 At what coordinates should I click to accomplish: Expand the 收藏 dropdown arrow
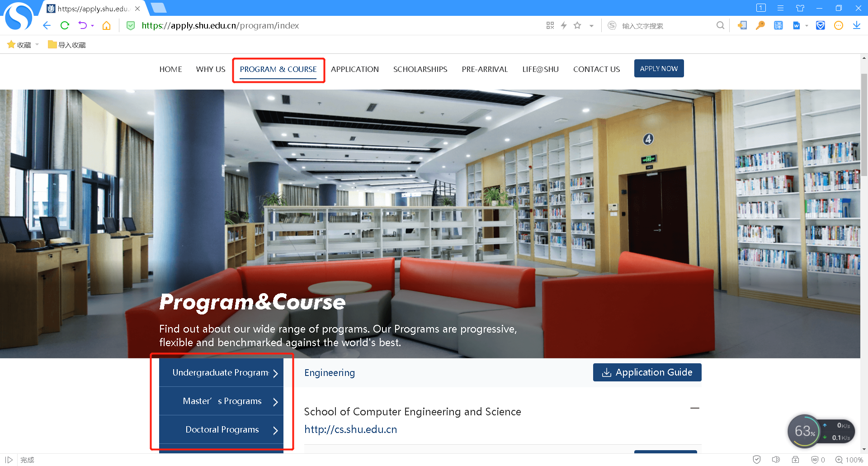[37, 44]
